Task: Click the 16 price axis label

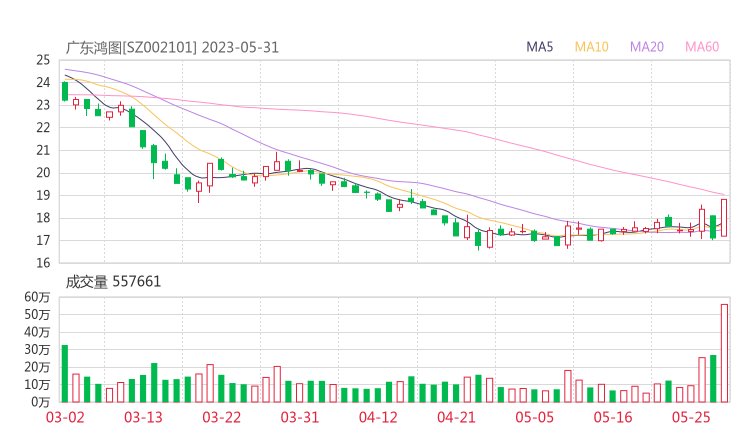Action: [x=43, y=263]
